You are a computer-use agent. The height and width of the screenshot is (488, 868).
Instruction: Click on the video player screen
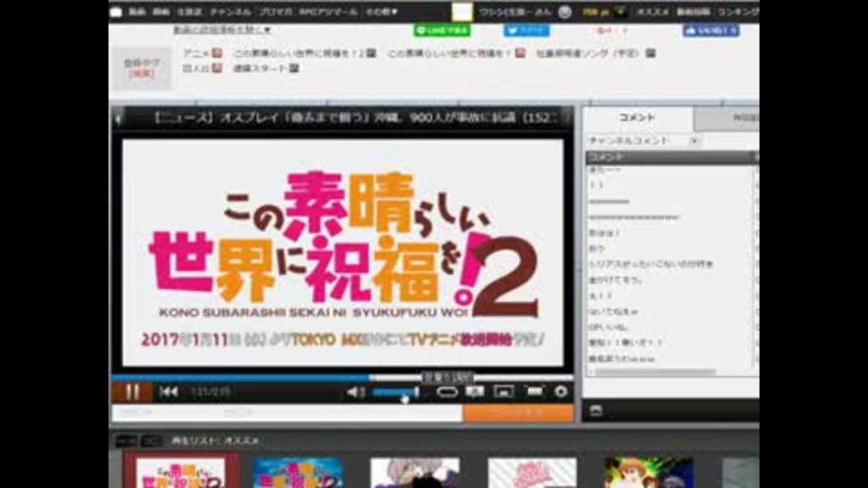343,252
